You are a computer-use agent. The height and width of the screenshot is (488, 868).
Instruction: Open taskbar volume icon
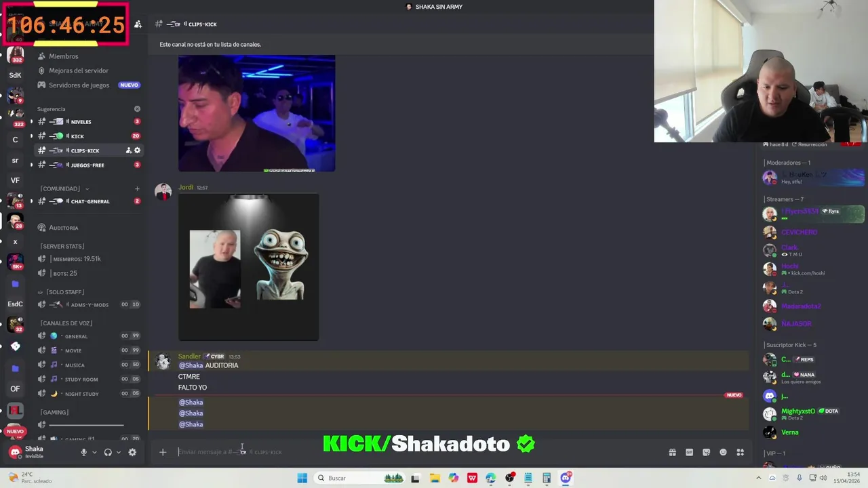click(823, 478)
